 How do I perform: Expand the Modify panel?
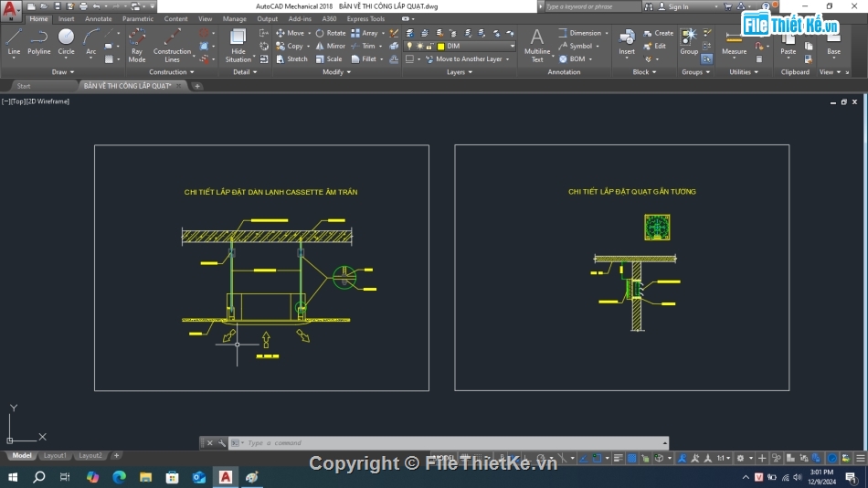coord(336,72)
